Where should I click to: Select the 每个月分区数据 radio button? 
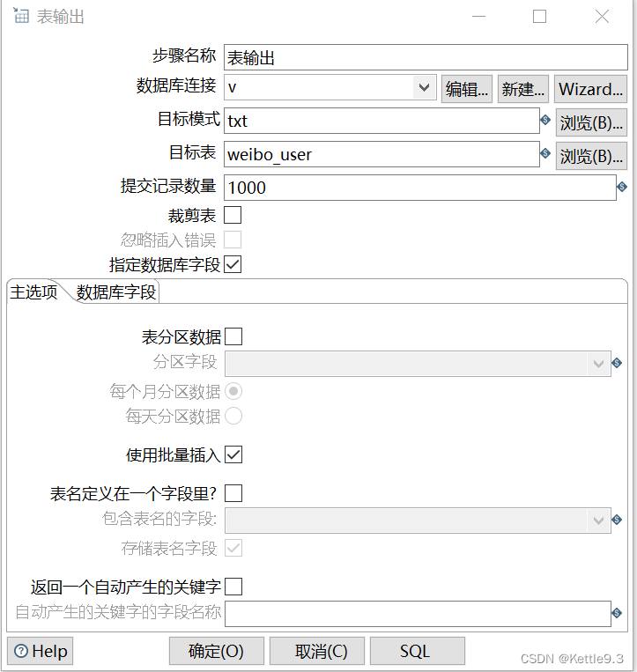tap(233, 391)
